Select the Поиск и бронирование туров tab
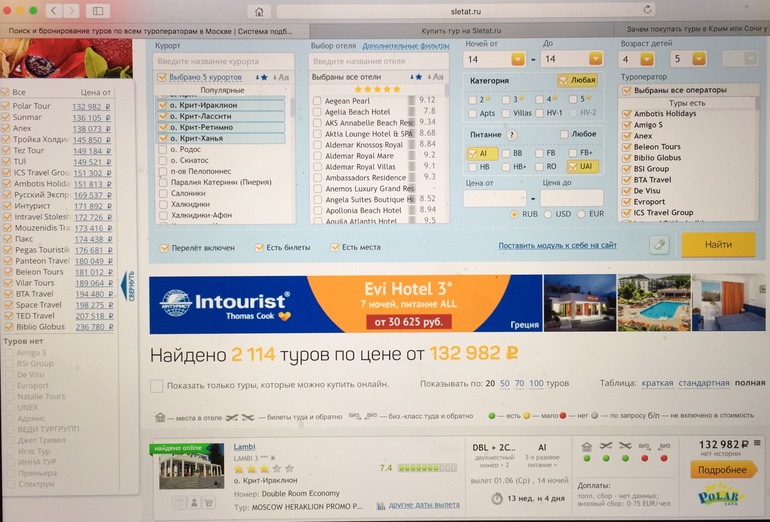 coord(154,31)
